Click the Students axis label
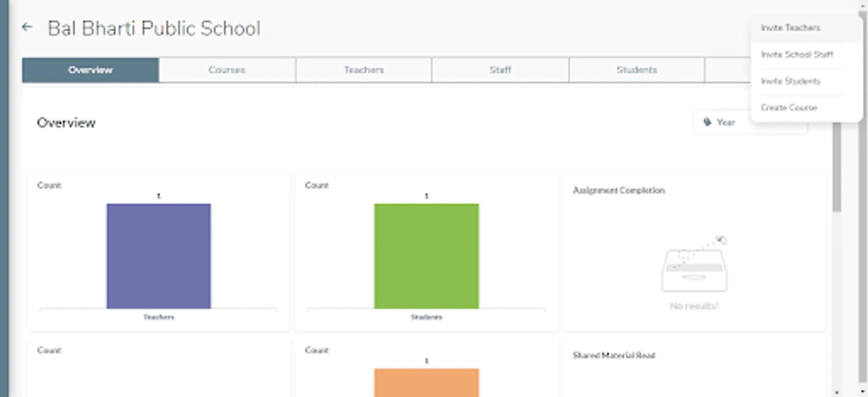868x397 pixels. [x=426, y=317]
